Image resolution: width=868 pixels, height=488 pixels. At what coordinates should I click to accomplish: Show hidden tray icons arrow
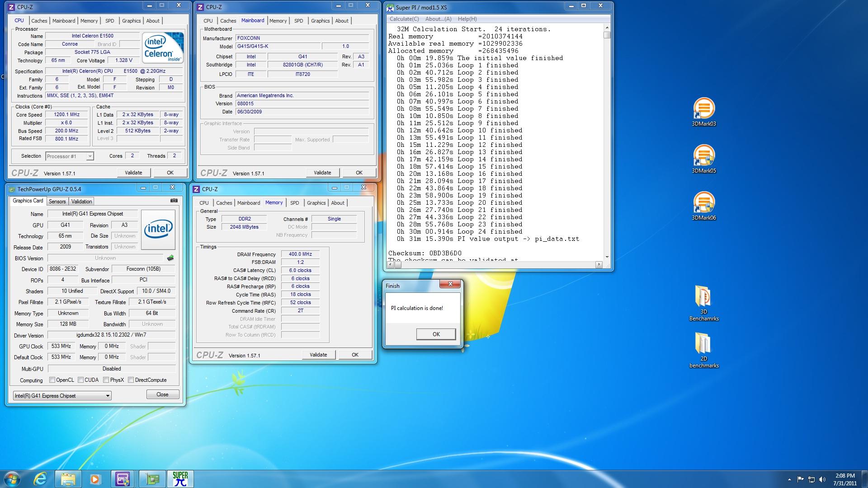tap(789, 479)
